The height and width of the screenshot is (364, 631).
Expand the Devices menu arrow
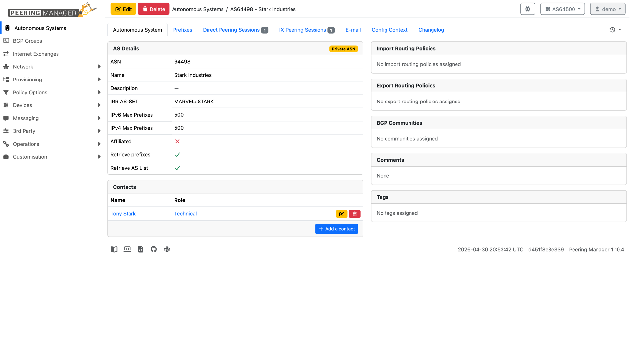click(x=99, y=105)
